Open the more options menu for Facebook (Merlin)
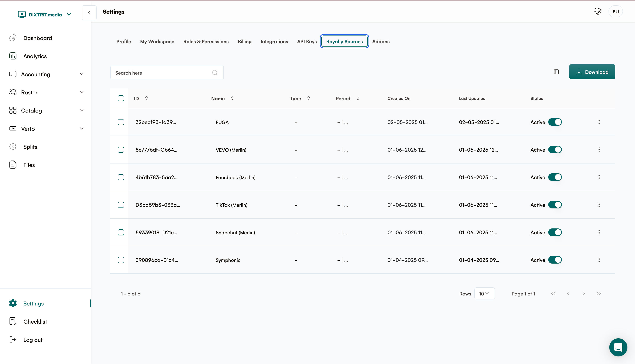Viewport: 635px width, 364px height. pyautogui.click(x=599, y=177)
